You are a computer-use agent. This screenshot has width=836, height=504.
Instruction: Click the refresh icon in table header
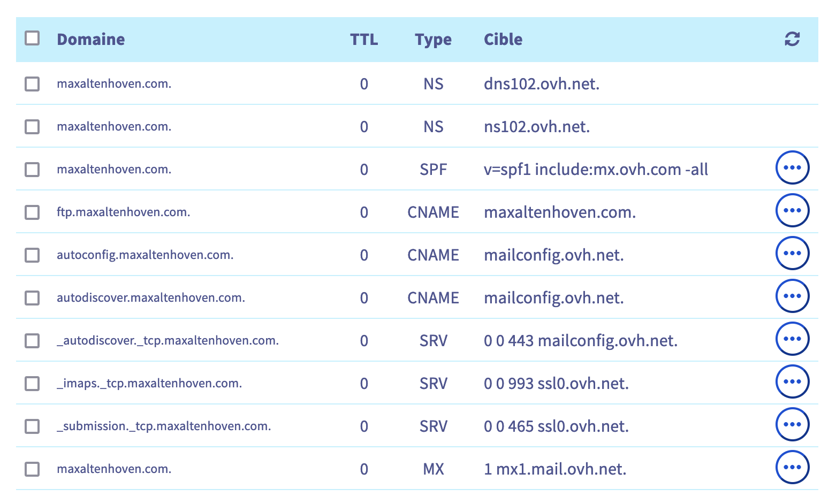click(792, 39)
